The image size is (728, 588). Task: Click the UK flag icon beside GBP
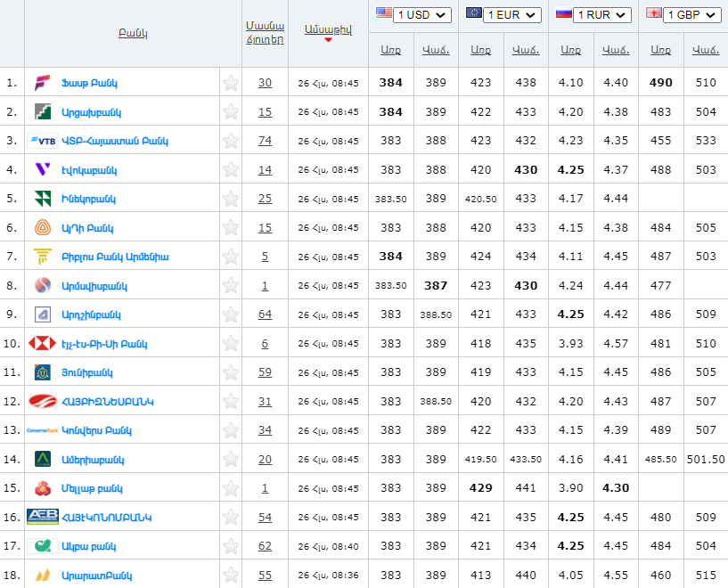click(654, 12)
